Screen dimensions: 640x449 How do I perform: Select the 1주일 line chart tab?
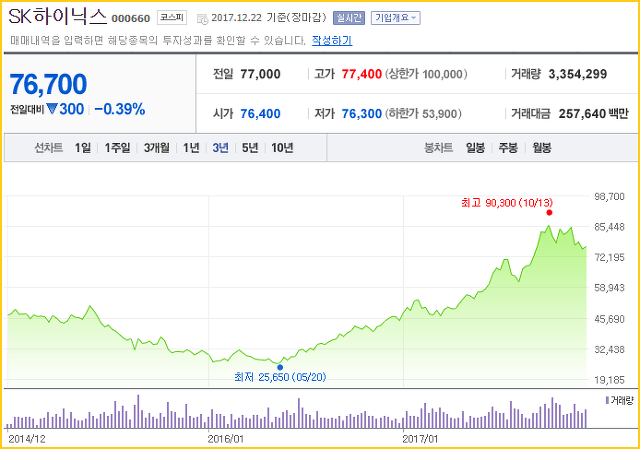(x=118, y=148)
